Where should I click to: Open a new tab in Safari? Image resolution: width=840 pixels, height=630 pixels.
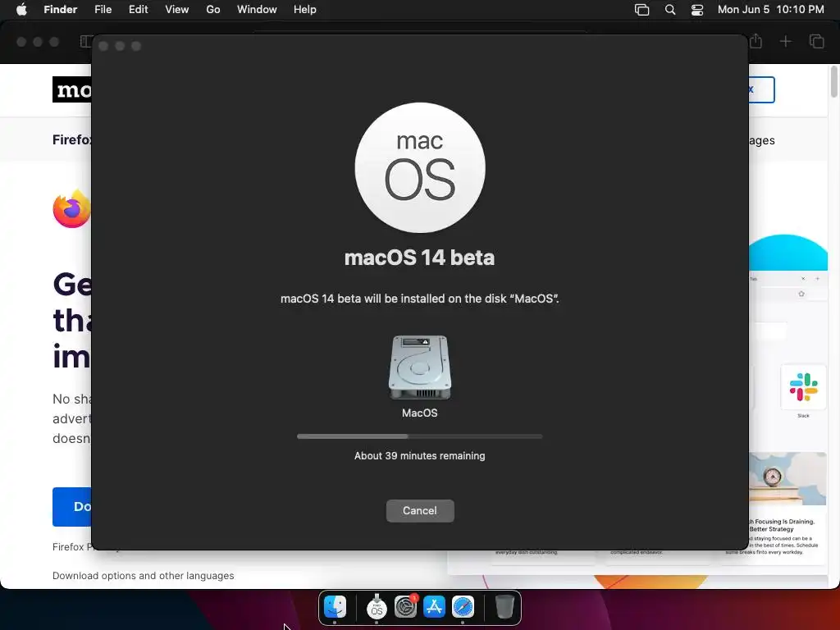(x=785, y=41)
